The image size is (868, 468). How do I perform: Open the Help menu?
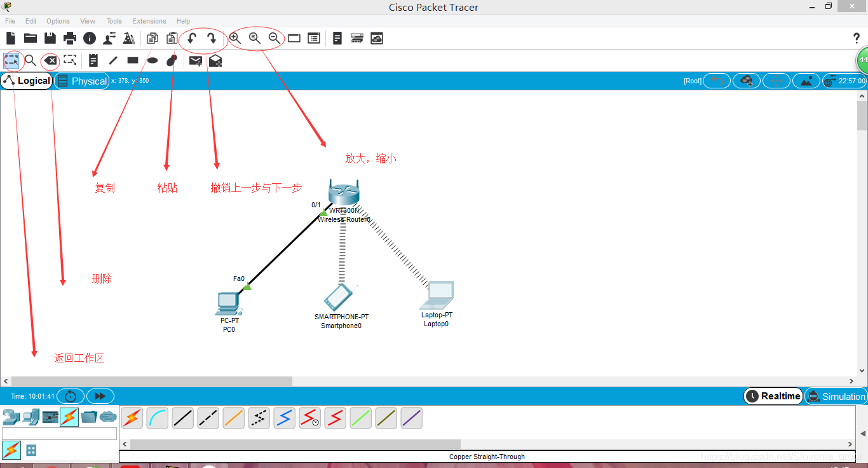tap(183, 21)
